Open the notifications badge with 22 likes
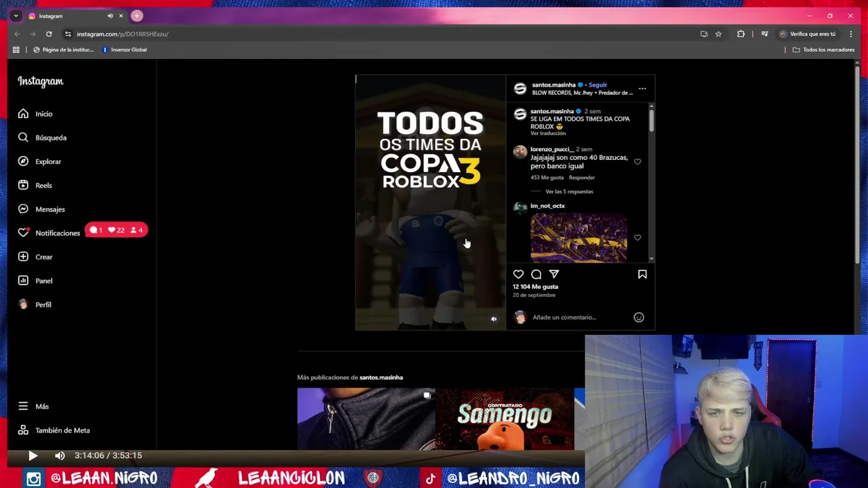The image size is (868, 488). (x=116, y=230)
